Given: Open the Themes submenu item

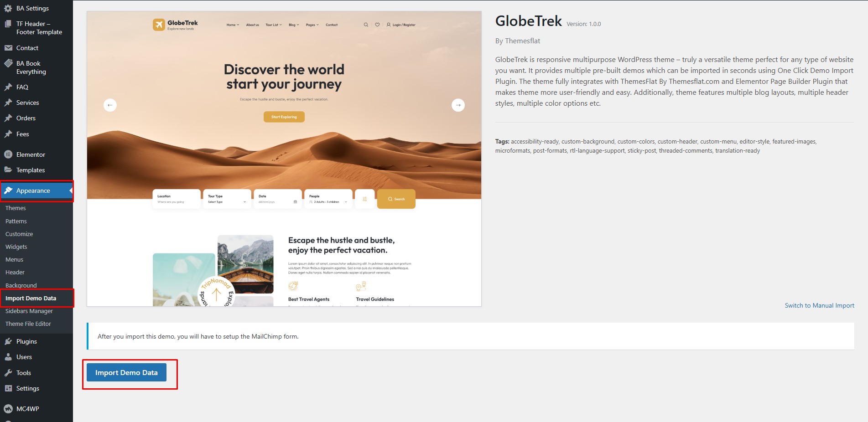Looking at the screenshot, I should click(x=16, y=208).
